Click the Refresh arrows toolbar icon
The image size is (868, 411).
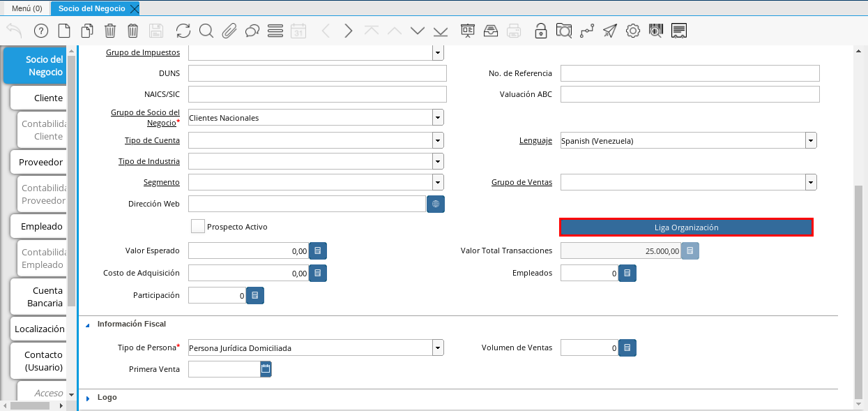[x=183, y=31]
